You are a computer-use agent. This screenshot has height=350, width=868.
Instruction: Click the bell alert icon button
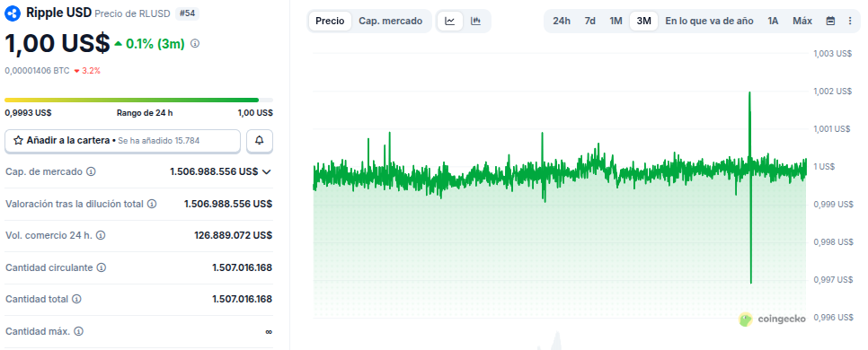tap(259, 141)
